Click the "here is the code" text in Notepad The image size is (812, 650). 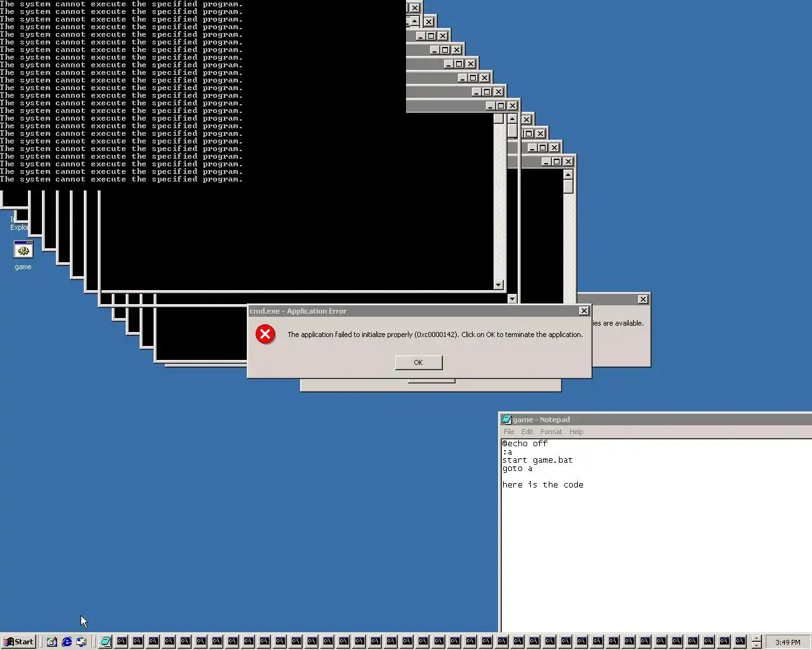coord(542,485)
